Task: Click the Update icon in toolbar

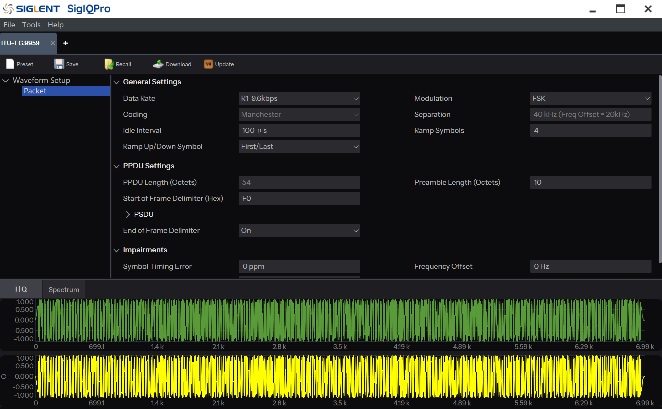Action: (x=208, y=63)
